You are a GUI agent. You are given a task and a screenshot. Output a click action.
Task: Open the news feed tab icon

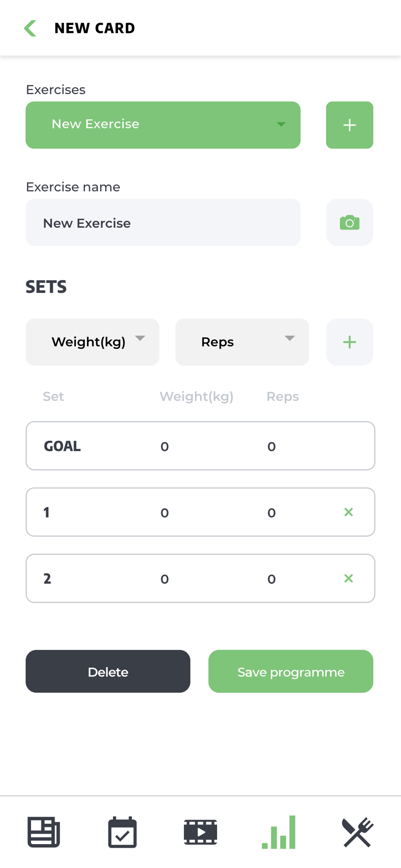(44, 832)
